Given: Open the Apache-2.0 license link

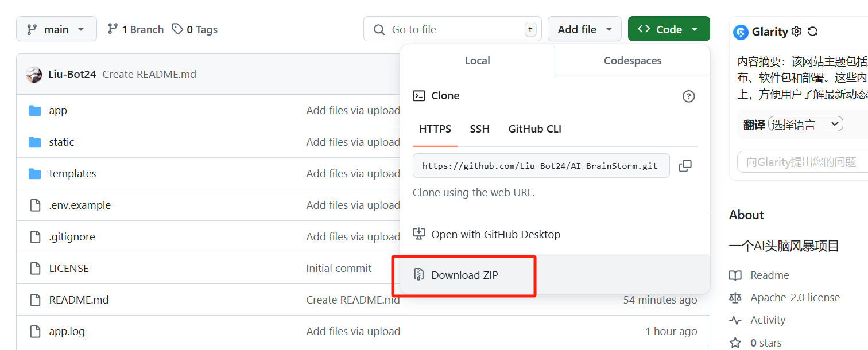Looking at the screenshot, I should tap(795, 298).
